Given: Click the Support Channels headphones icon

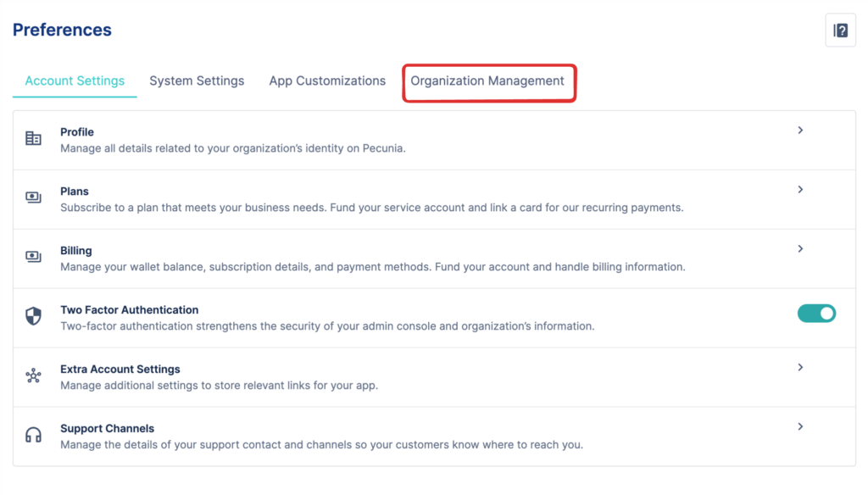Looking at the screenshot, I should pos(33,435).
